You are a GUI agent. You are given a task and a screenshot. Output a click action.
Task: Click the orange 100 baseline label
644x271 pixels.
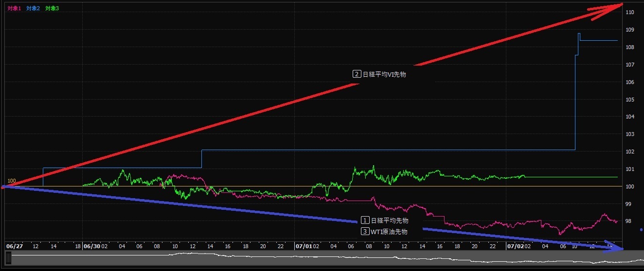click(12, 181)
